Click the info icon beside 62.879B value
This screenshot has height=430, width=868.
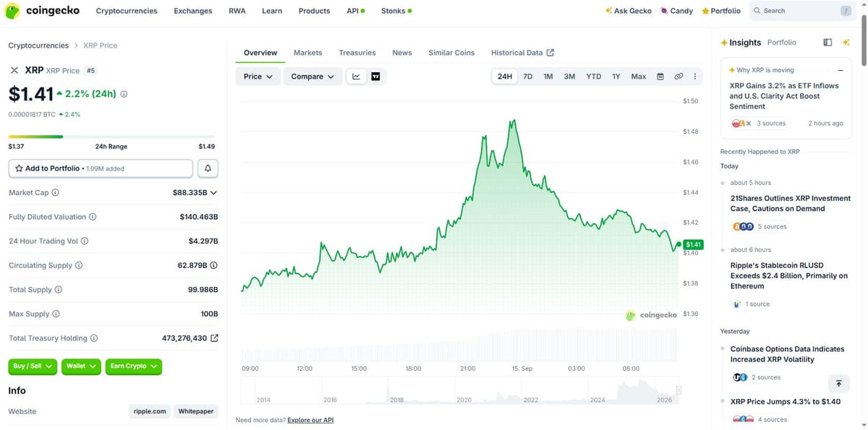tap(214, 265)
